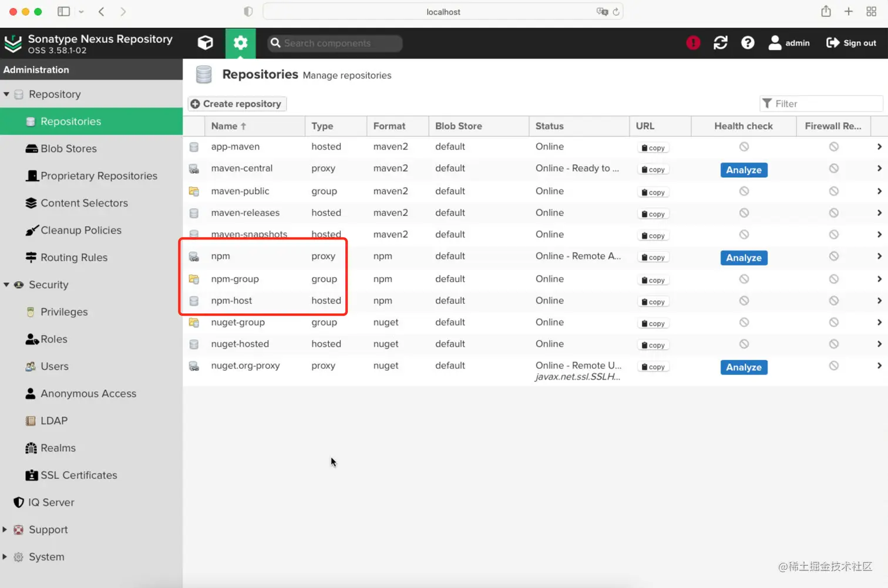Show Safari tab overview

pos(872,12)
